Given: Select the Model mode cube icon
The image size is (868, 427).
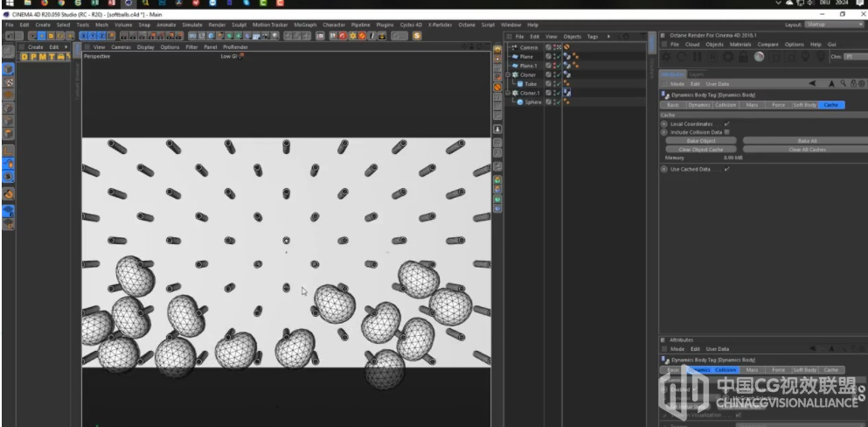Looking at the screenshot, I should click(8, 69).
